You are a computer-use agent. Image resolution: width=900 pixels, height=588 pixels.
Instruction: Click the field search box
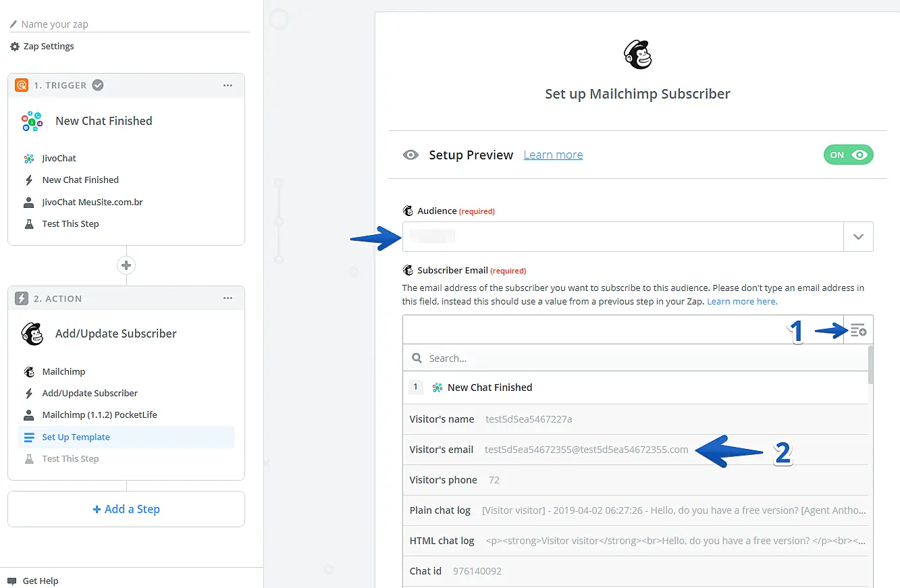635,358
